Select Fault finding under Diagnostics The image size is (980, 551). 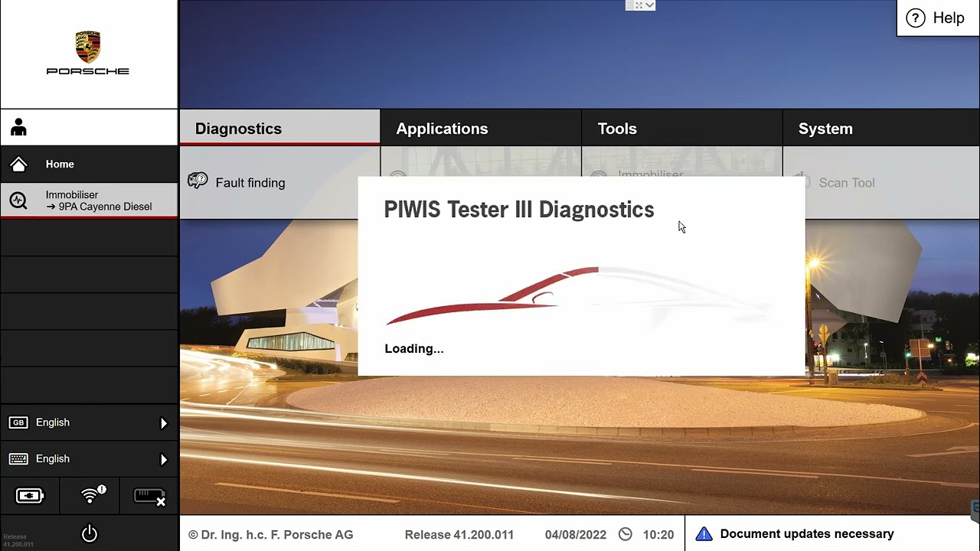click(279, 182)
